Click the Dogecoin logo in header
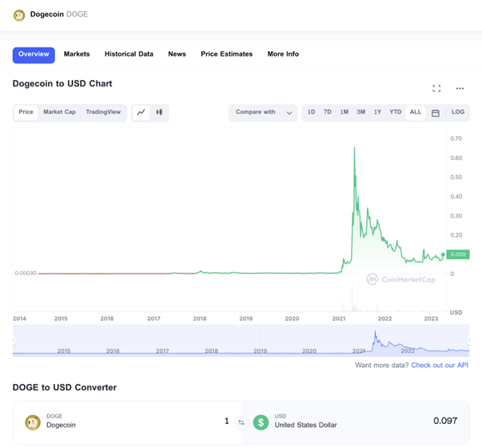The height and width of the screenshot is (448, 482). (19, 15)
